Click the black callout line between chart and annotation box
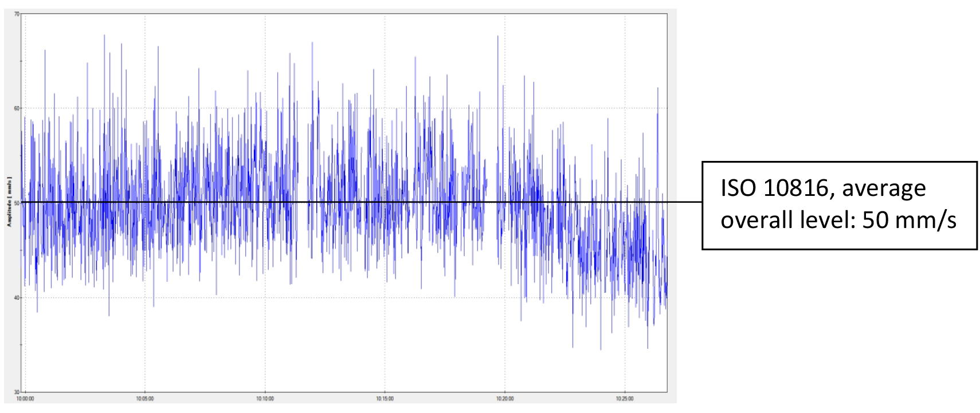Image resolution: width=980 pixels, height=413 pixels. point(685,202)
